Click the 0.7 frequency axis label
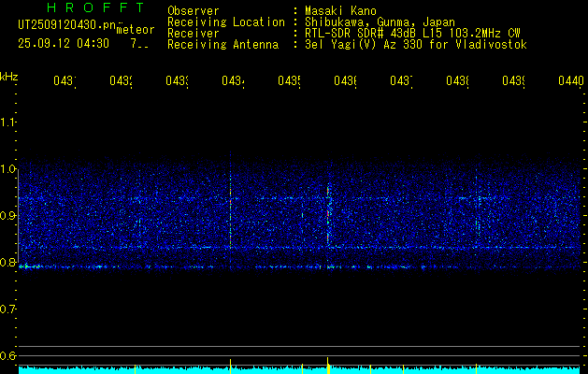Screen dimensions: 588x374 [x=7, y=309]
